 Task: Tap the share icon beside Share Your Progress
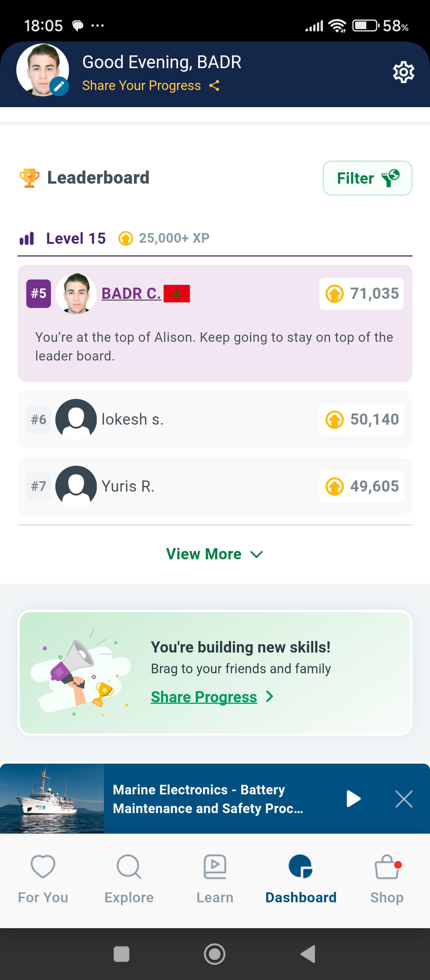click(214, 86)
